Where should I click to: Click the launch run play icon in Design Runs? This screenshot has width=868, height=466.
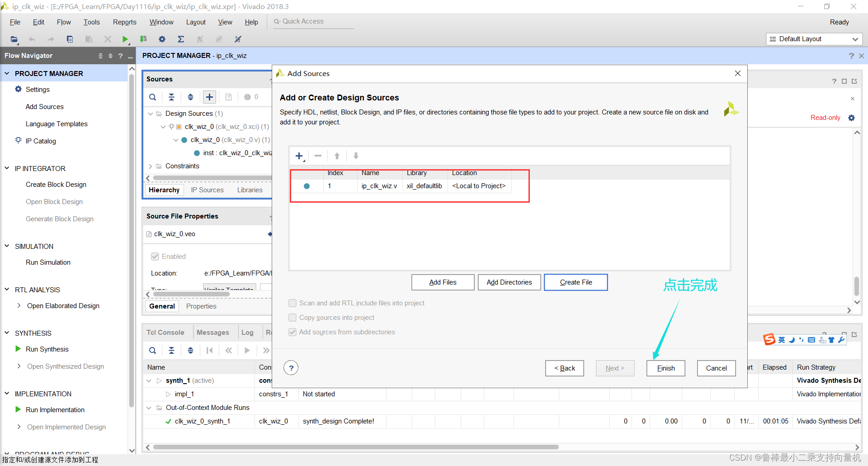point(247,350)
